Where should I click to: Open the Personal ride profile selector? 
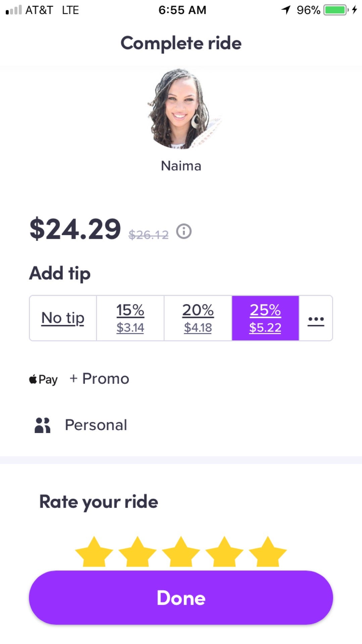[x=81, y=425]
